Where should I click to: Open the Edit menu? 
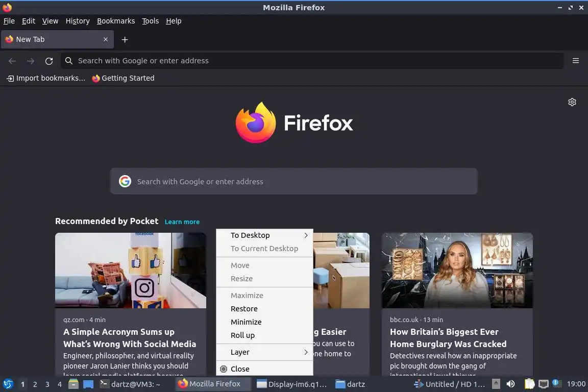click(29, 21)
